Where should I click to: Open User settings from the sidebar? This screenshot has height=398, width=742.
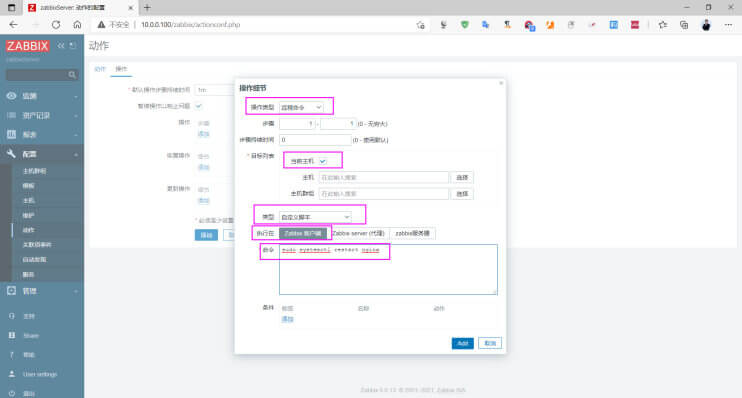tap(39, 374)
